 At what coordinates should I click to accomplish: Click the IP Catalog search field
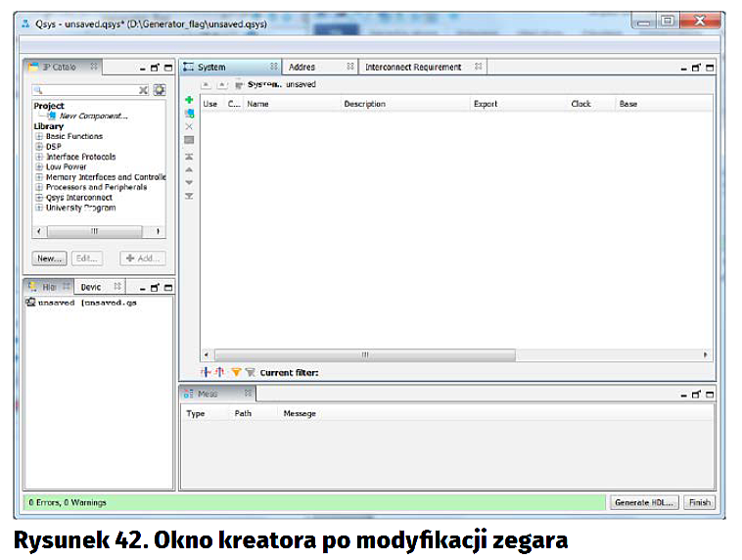point(83,90)
